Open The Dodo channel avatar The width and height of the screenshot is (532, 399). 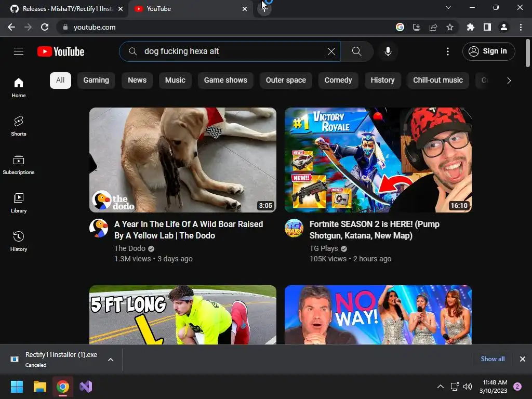[x=99, y=228]
